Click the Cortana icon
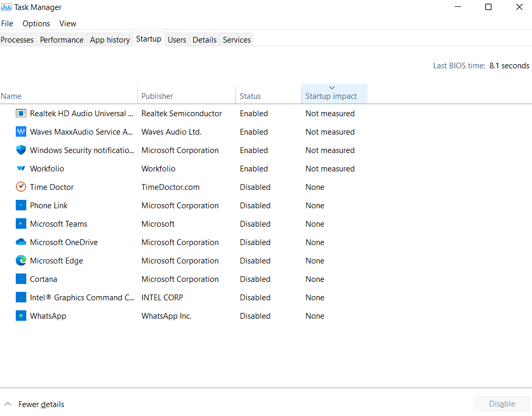The width and height of the screenshot is (532, 416). pyautogui.click(x=21, y=279)
